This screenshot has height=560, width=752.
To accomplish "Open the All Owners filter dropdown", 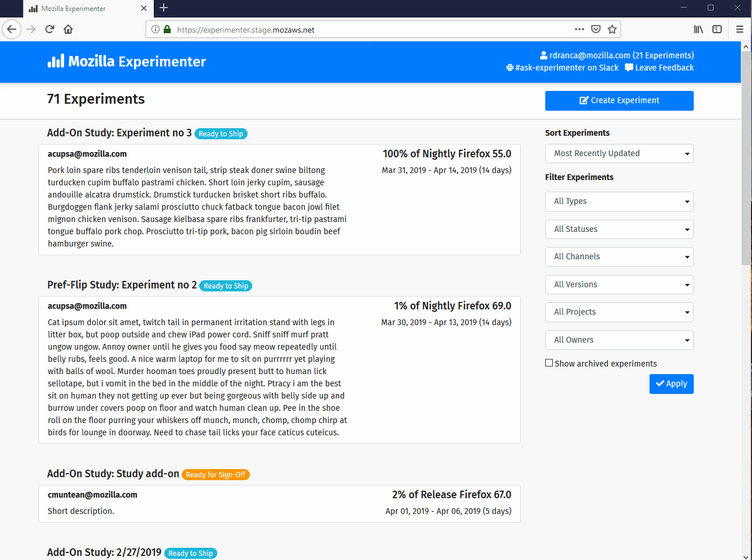I will [x=619, y=340].
